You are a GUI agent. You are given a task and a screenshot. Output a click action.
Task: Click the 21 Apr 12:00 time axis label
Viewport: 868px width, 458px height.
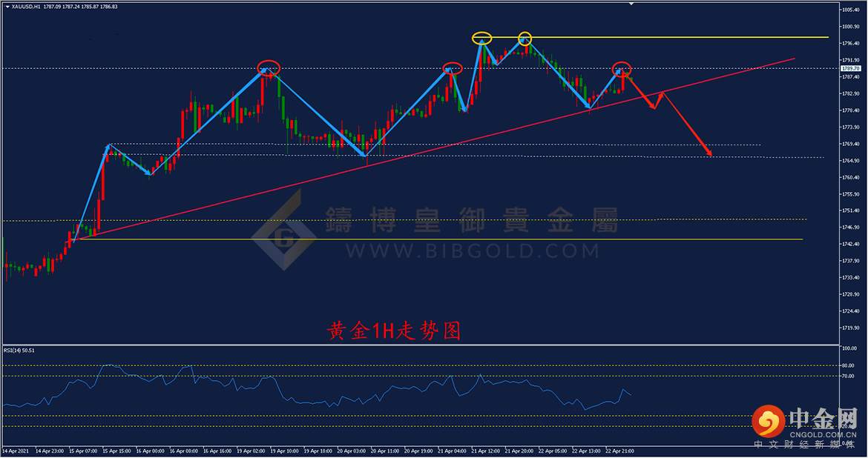pyautogui.click(x=485, y=451)
